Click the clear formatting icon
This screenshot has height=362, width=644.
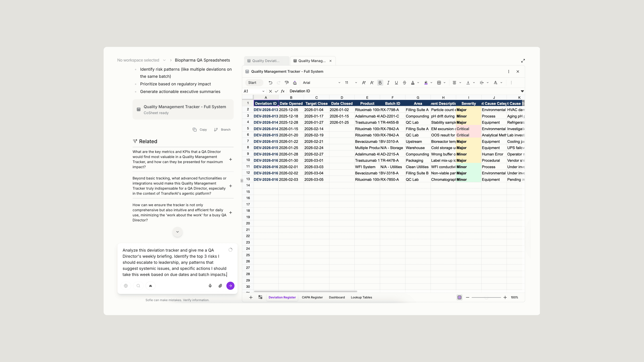coord(295,83)
